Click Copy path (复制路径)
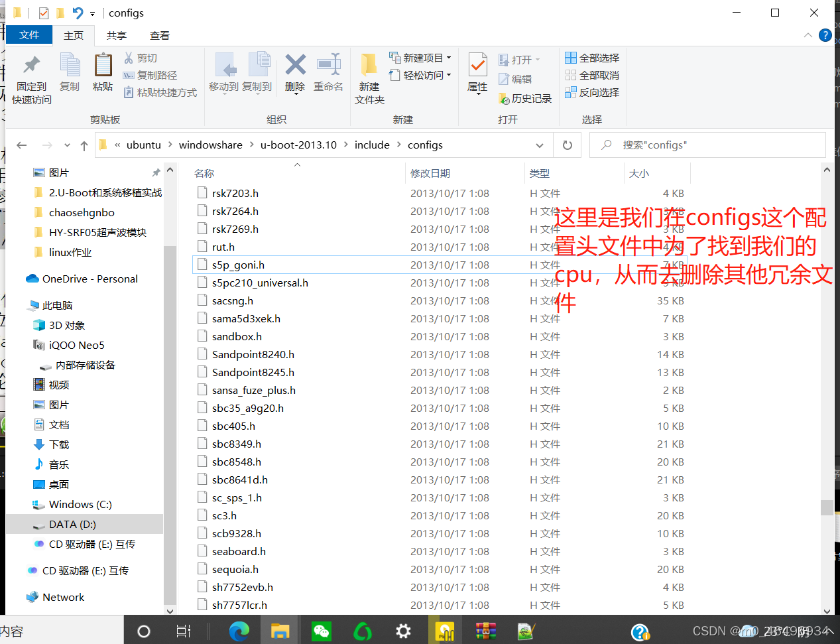 coord(150,76)
